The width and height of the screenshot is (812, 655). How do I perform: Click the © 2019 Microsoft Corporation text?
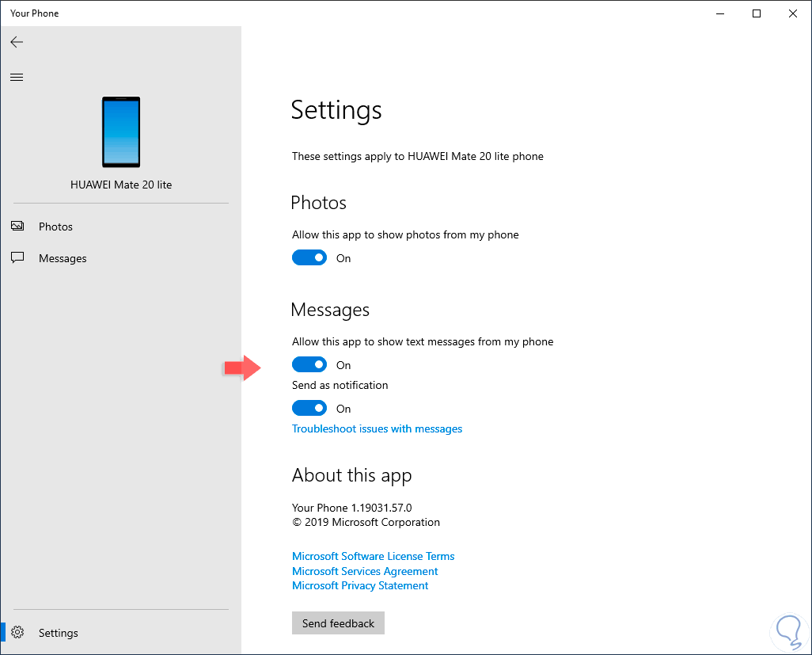tap(366, 523)
